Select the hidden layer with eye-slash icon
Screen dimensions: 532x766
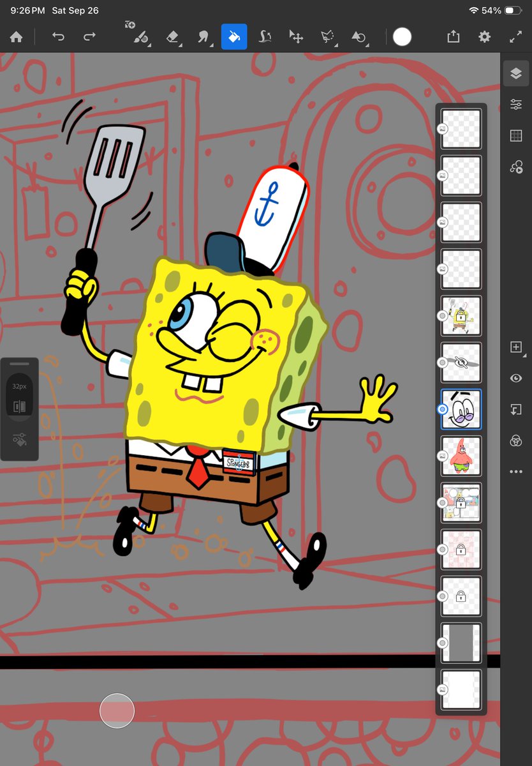coord(461,363)
